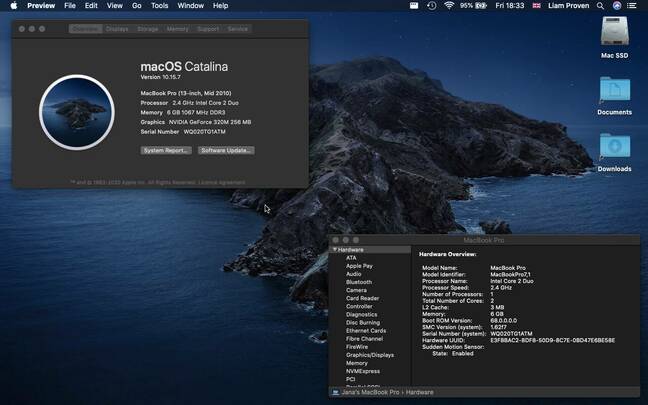Viewport: 648px width, 405px height.
Task: Click the British flag input source icon
Action: click(536, 6)
